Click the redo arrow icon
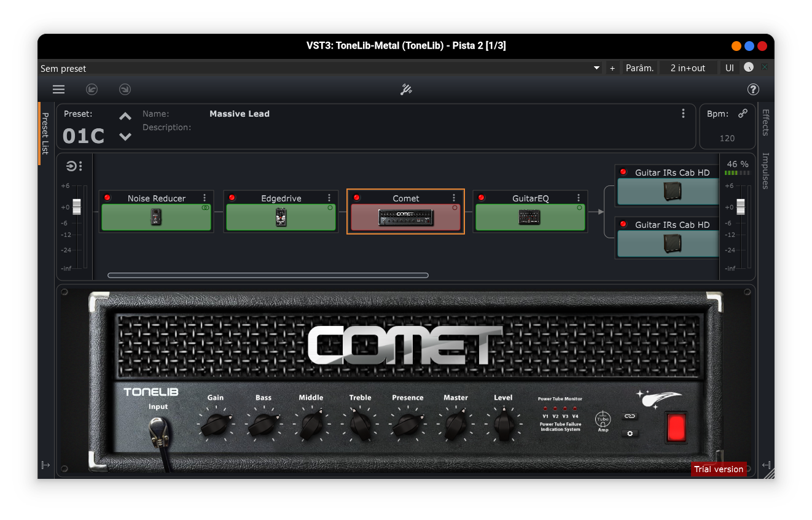812x520 pixels. (x=125, y=90)
